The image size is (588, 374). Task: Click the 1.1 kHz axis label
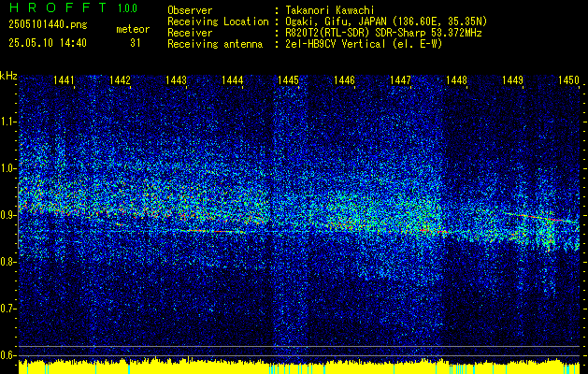(8, 122)
